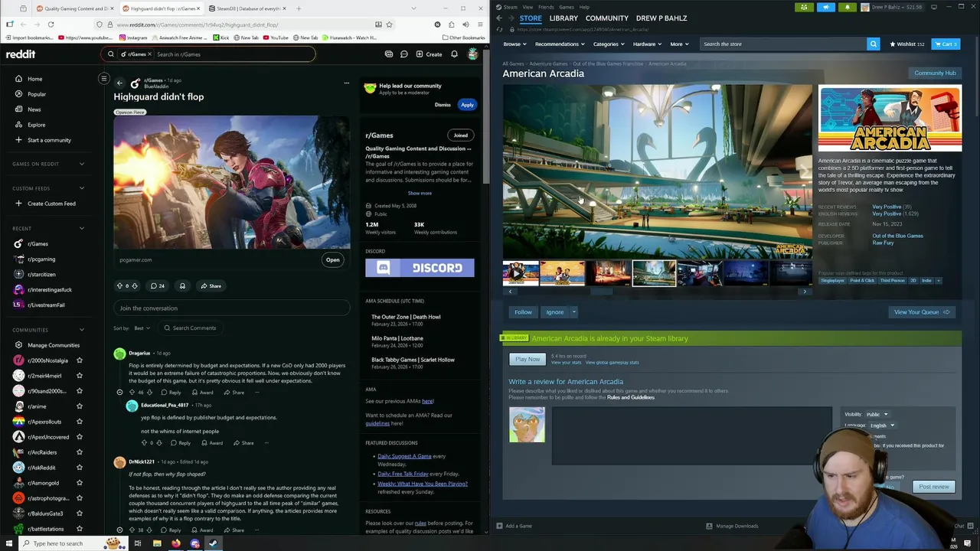The height and width of the screenshot is (551, 980).
Task: Open Steam View menu
Action: [x=528, y=7]
